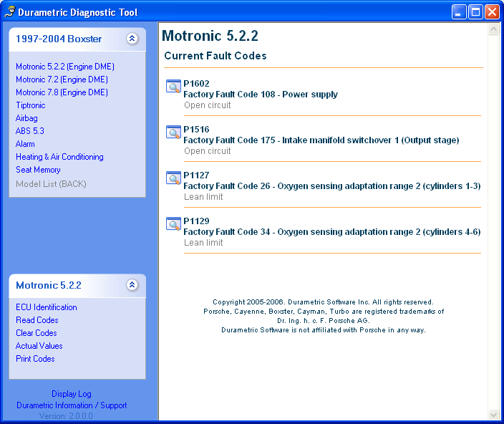Click the Current Fault Codes heading

tap(215, 56)
